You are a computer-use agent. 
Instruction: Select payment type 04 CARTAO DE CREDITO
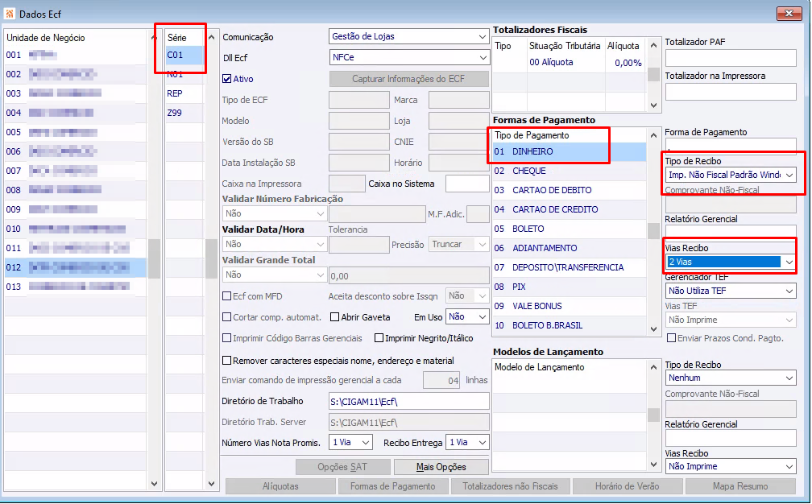click(x=569, y=209)
